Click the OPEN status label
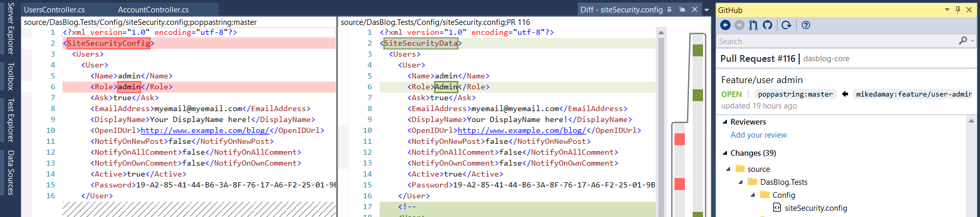The width and height of the screenshot is (980, 217). 732,94
